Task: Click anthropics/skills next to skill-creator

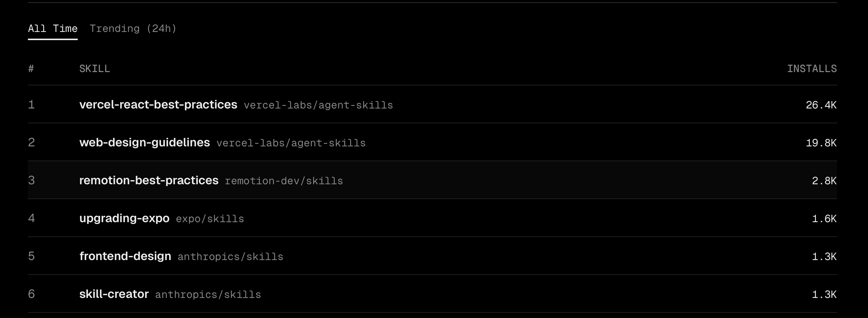Action: (208, 295)
